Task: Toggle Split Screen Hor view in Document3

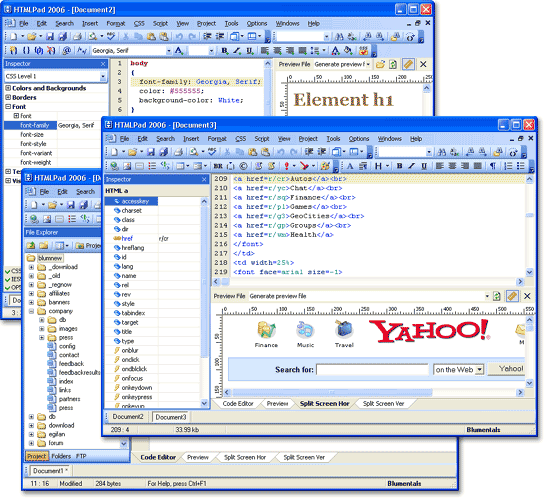Action: 324,404
